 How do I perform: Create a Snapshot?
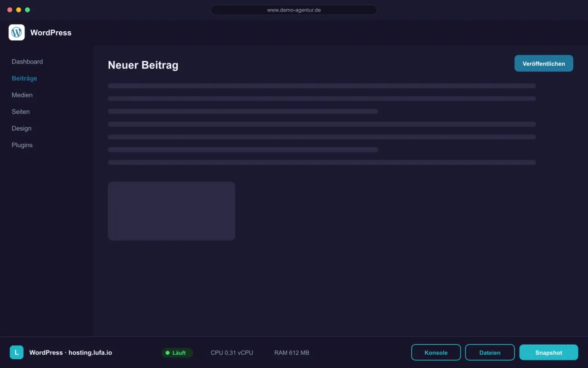pyautogui.click(x=548, y=352)
